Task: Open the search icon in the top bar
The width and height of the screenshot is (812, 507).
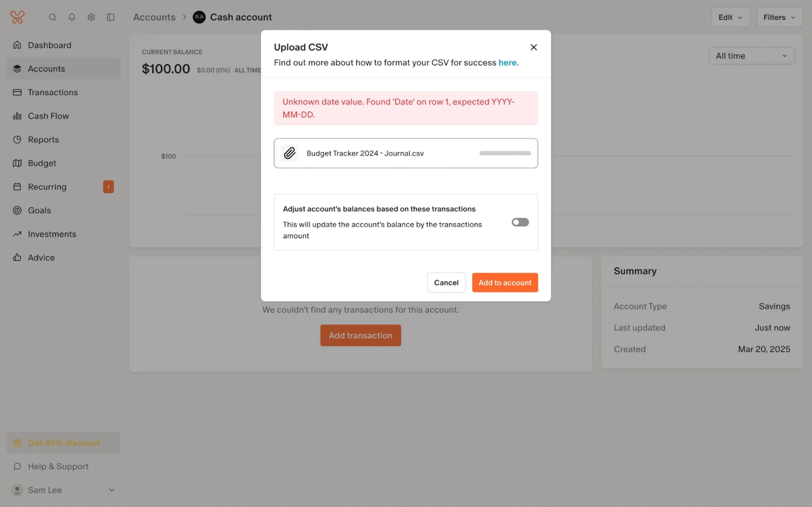Action: tap(53, 17)
